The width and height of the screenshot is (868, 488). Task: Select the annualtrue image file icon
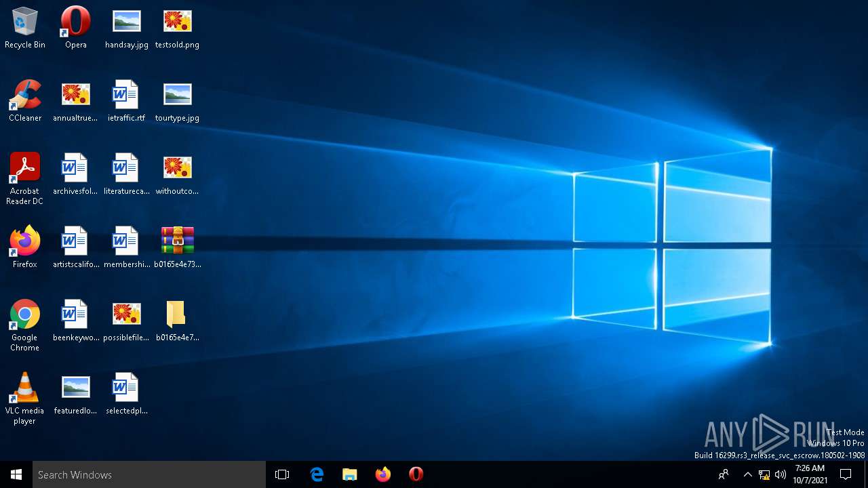point(76,101)
